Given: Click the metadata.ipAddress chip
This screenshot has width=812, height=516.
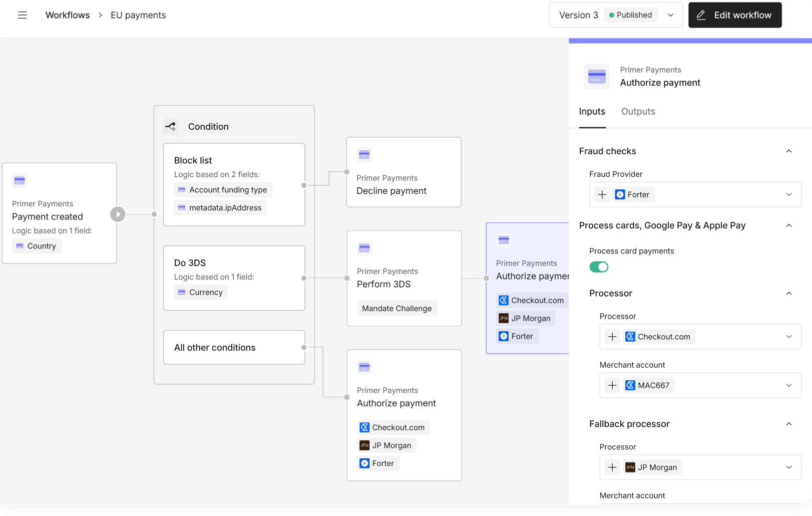Looking at the screenshot, I should [220, 208].
